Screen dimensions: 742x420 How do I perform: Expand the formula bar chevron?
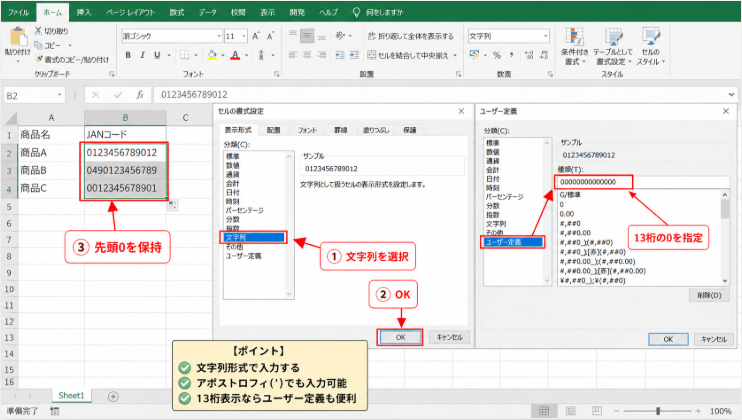[x=732, y=95]
